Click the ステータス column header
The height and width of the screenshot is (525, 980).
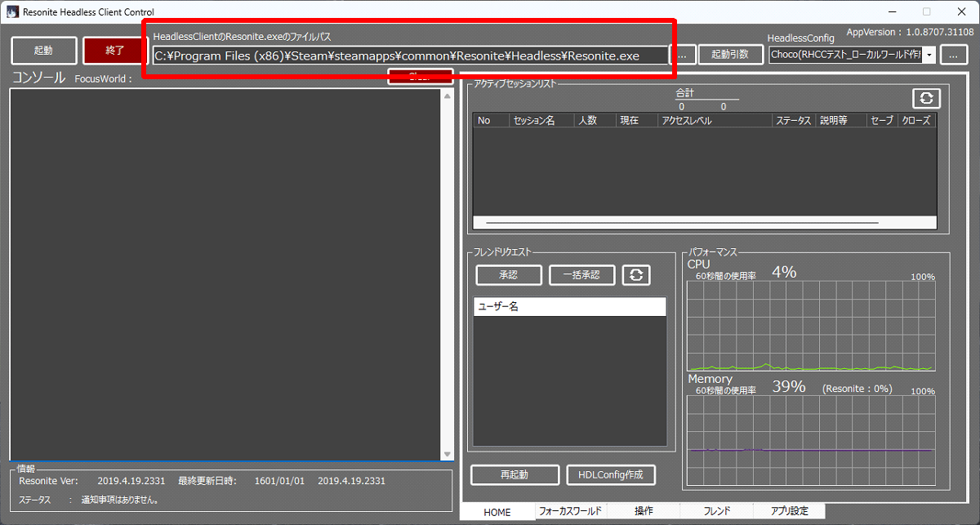tap(794, 120)
